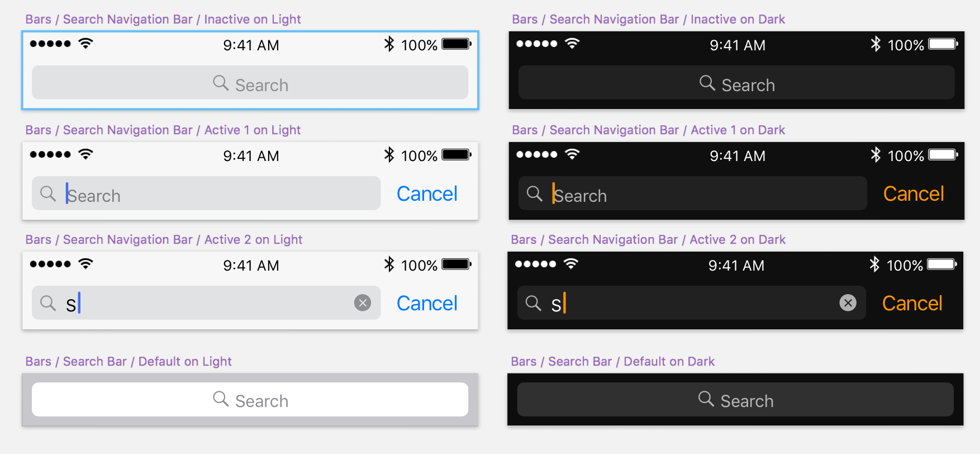
Task: Select the 9:41 AM time in Active 1 on Dark
Action: (737, 155)
